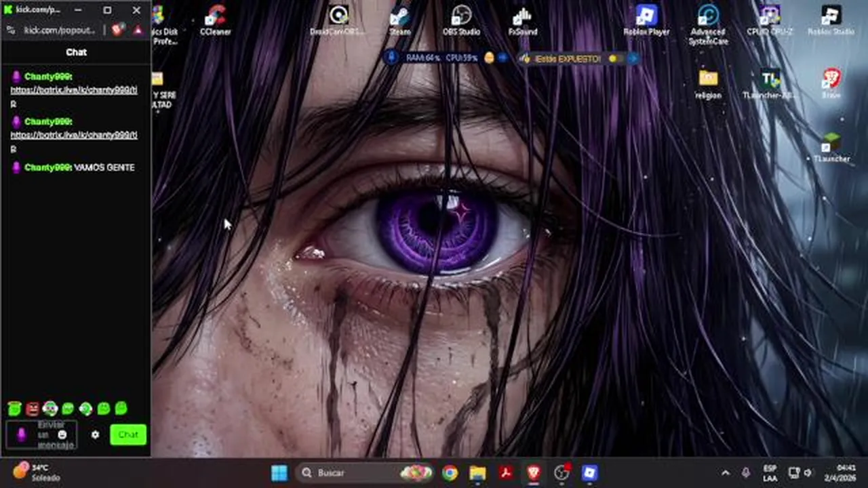Open volume control in system tray
Image resolution: width=868 pixels, height=488 pixels.
pyautogui.click(x=808, y=473)
